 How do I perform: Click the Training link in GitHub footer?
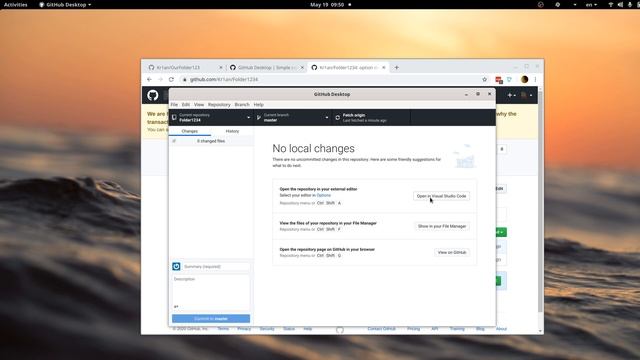point(457,329)
